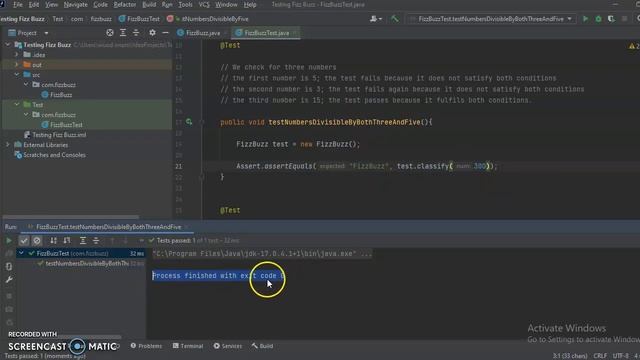Screen dimensions: 640x360
Task: Click the java.exe command line in console
Action: point(262,253)
